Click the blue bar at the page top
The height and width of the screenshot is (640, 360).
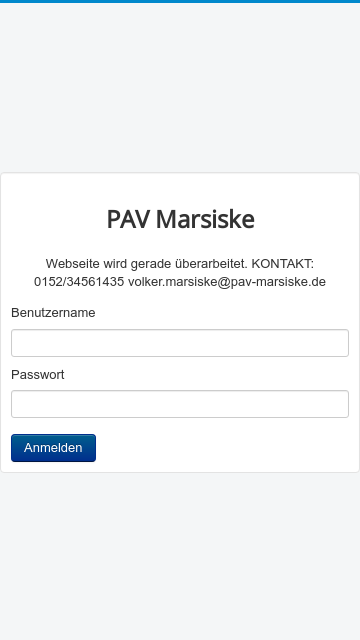180,1
